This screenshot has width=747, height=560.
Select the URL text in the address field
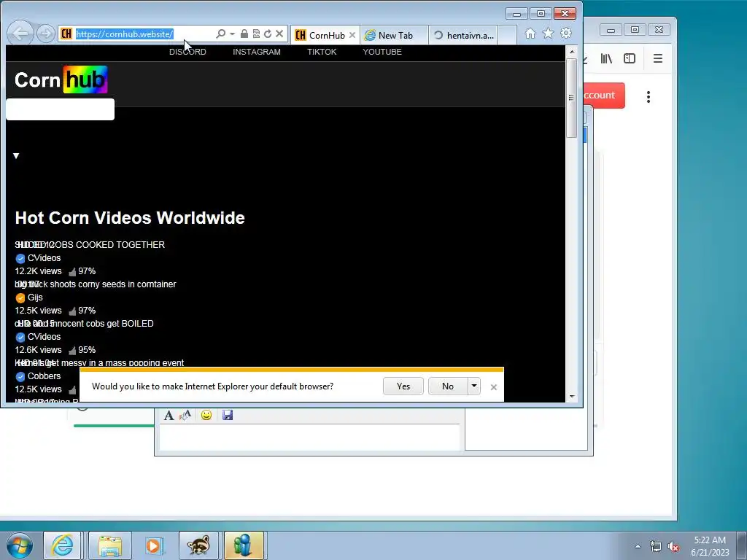(124, 34)
